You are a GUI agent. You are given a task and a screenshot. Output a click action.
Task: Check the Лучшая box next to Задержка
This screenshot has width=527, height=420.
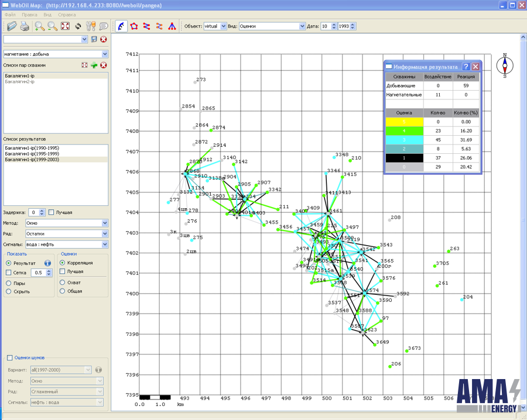click(x=51, y=212)
